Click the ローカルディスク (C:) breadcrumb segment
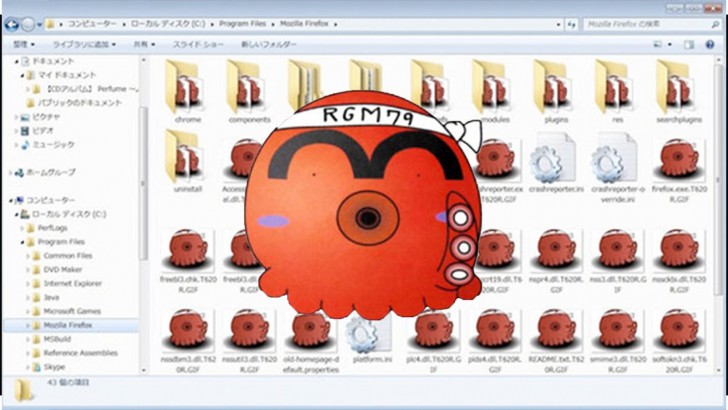Screen dimensions: 728x410 click(x=168, y=24)
